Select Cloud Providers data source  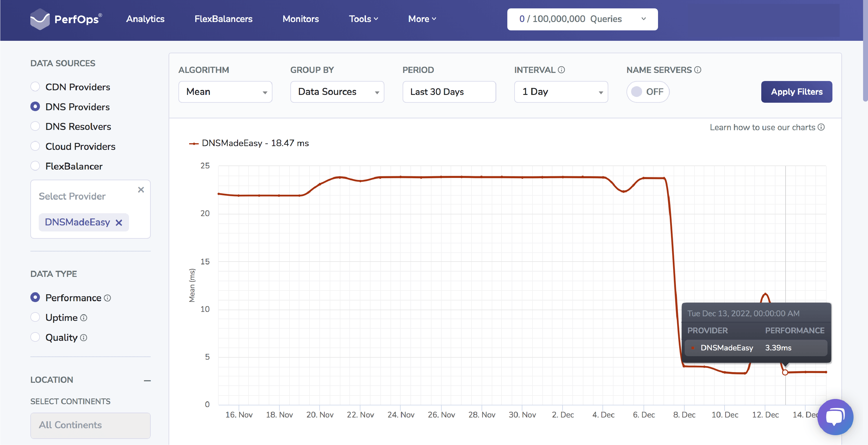(35, 146)
